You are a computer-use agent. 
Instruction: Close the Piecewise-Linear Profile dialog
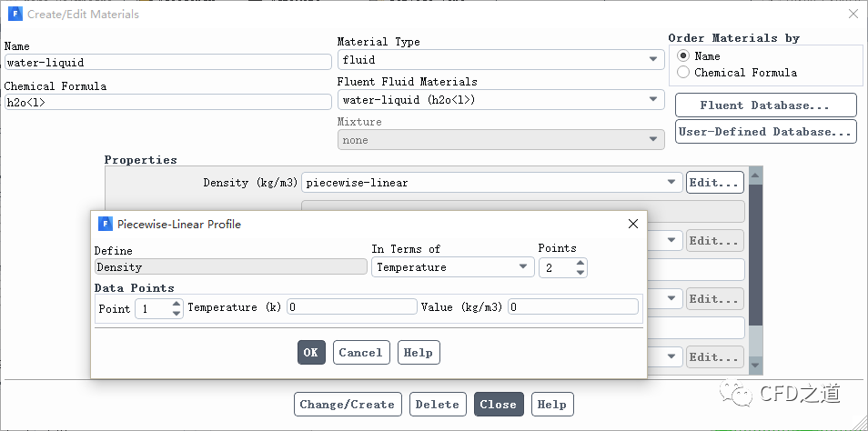pyautogui.click(x=633, y=224)
